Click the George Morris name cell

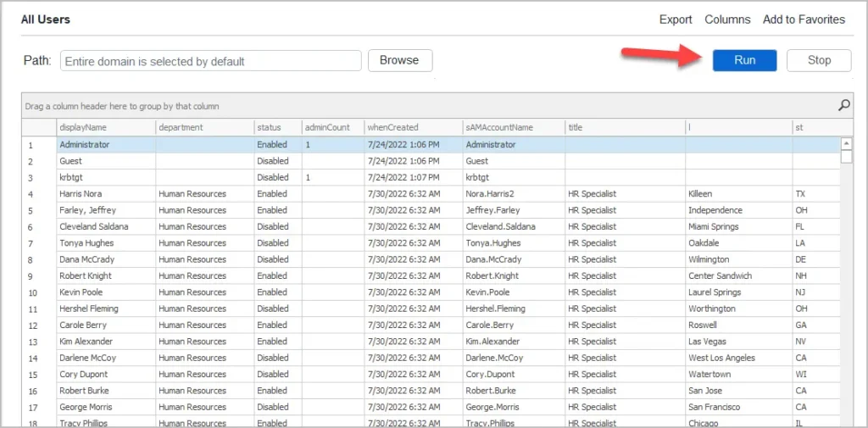(x=106, y=407)
